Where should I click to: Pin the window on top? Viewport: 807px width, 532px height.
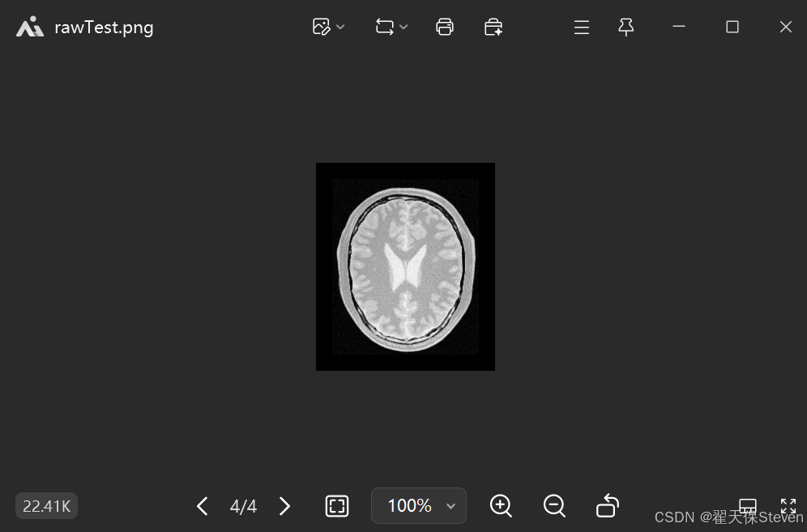pos(626,28)
